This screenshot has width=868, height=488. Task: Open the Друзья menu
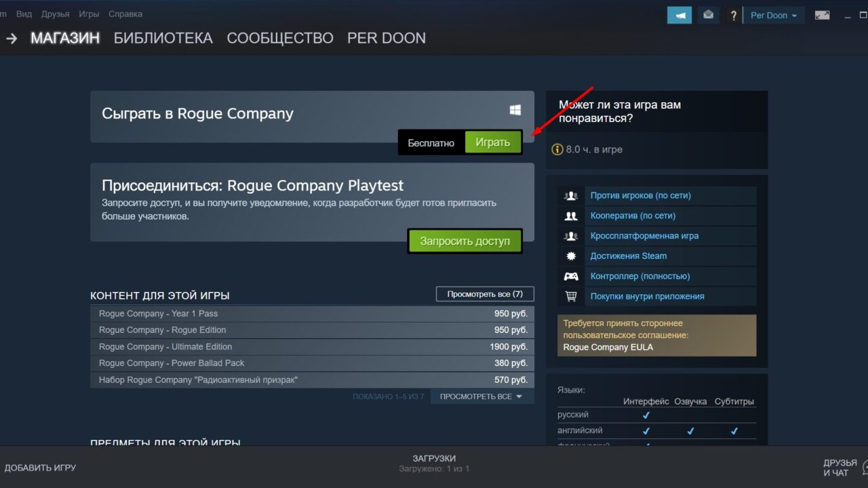click(x=56, y=14)
